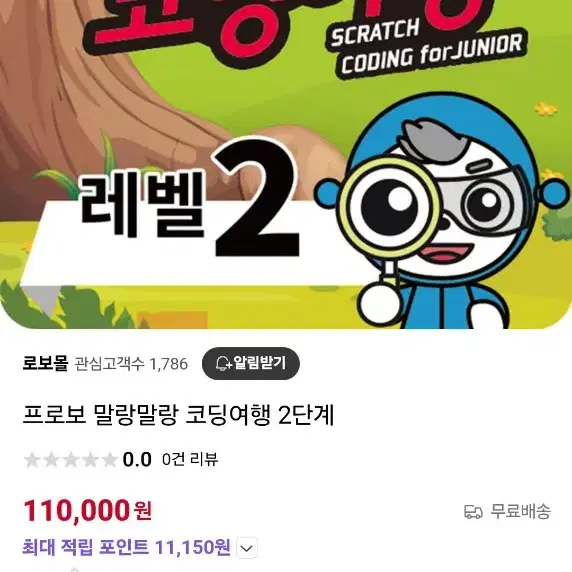Viewport: 572px width, 572px height.
Task: Click the bell icon in 알림받기
Action: coord(223,364)
